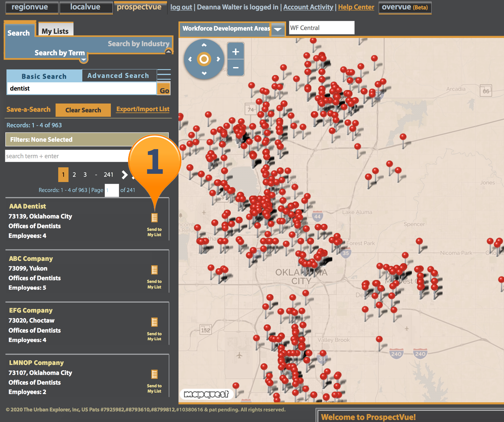
Task: Expand the Filters: None Selected bar
Action: tap(87, 139)
